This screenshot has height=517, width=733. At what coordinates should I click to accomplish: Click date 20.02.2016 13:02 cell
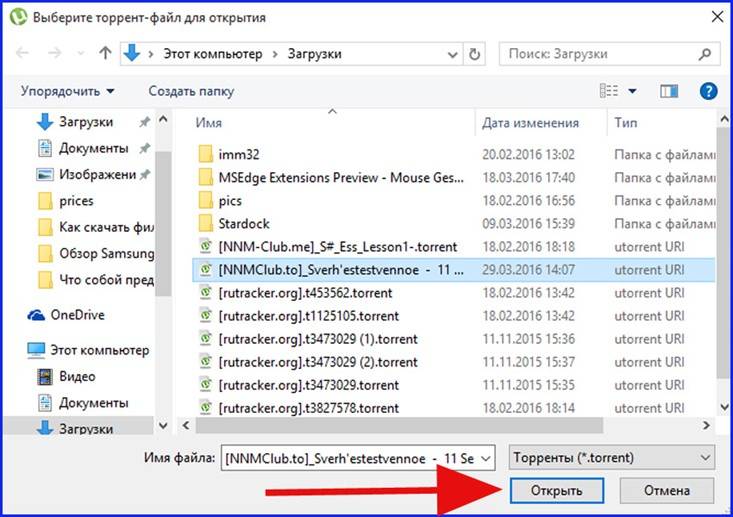pyautogui.click(x=529, y=154)
